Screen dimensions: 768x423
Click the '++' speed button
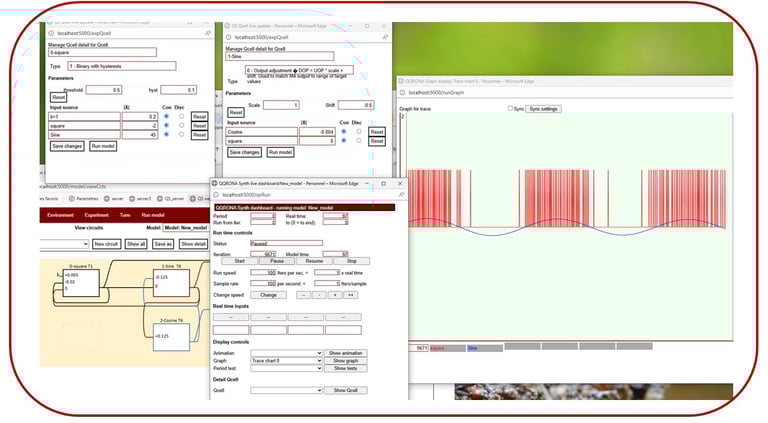click(351, 295)
